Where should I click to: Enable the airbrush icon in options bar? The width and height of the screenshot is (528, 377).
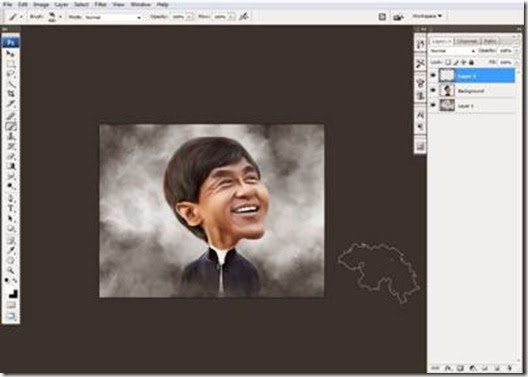pos(243,16)
